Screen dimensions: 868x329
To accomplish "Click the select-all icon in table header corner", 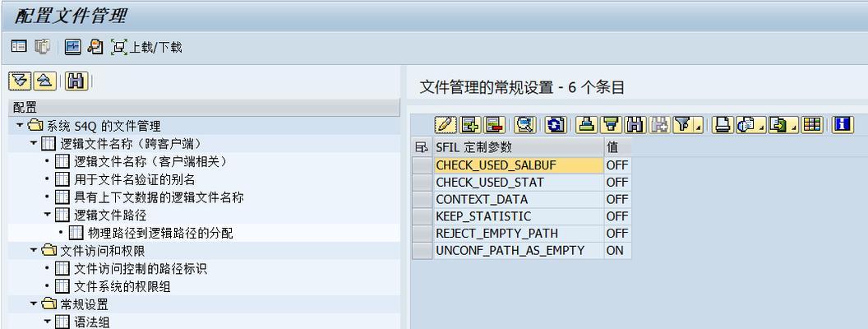I will pyautogui.click(x=422, y=147).
